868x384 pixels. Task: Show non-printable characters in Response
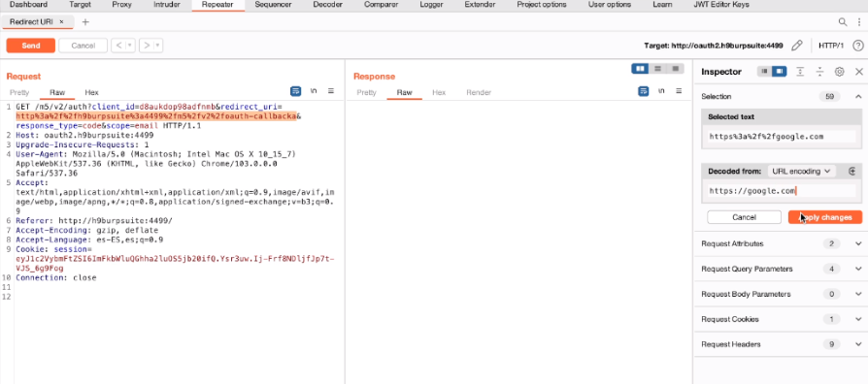tap(661, 91)
